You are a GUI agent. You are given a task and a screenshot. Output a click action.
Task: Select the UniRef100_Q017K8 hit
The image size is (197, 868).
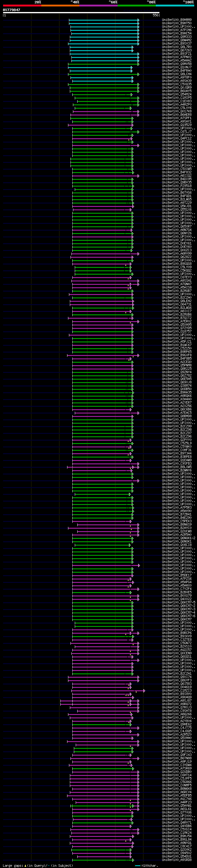[x=177, y=111]
